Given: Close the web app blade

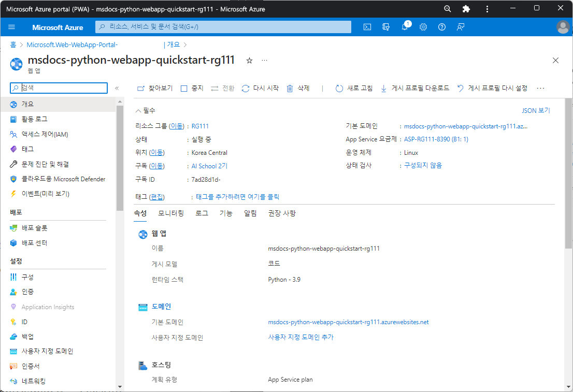Looking at the screenshot, I should (x=555, y=60).
